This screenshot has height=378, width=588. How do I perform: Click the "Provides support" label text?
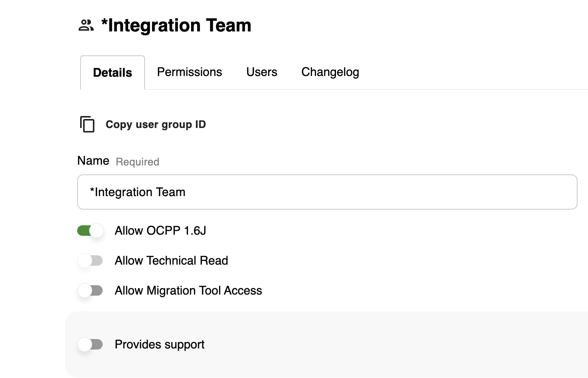(x=160, y=344)
